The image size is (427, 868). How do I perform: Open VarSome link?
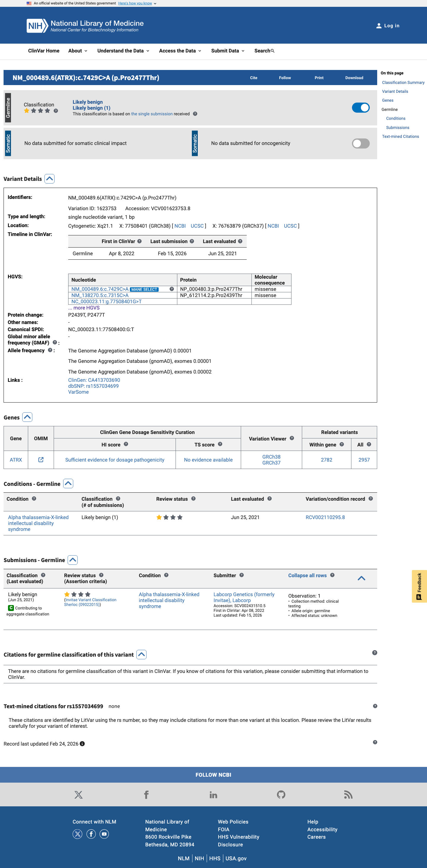[x=79, y=392]
